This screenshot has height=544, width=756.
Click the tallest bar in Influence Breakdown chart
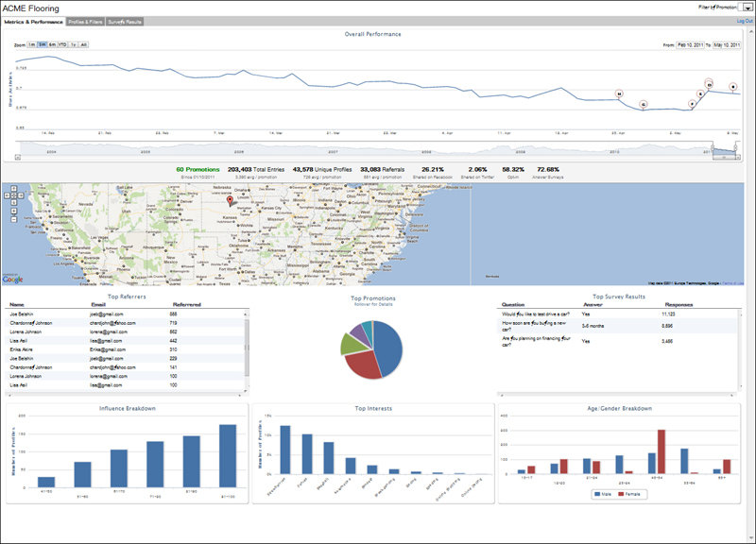(228, 456)
